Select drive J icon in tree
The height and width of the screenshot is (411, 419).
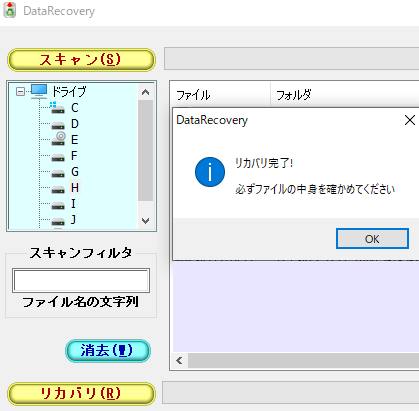coord(58,222)
